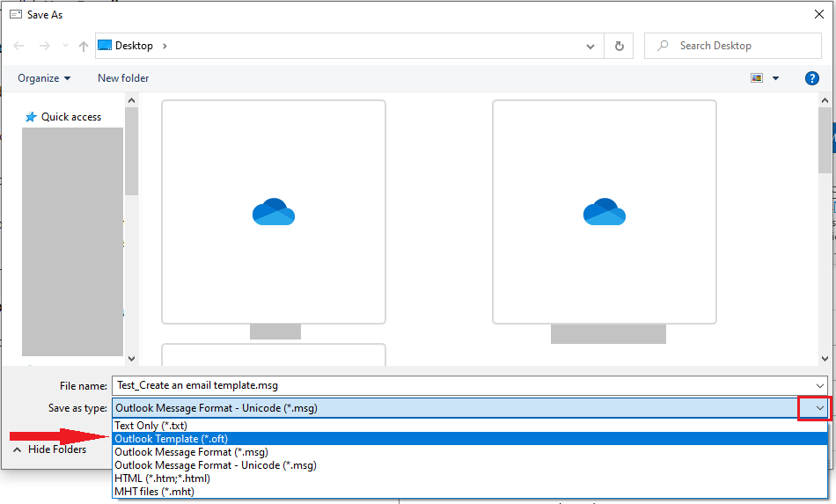
Task: Open recent locations chevron near navigation arrows
Action: [65, 46]
